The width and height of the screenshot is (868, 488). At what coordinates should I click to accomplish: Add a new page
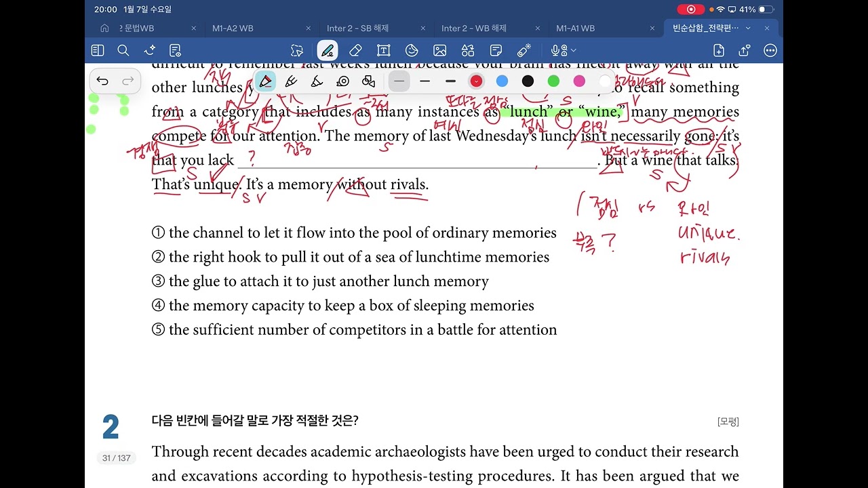[719, 50]
